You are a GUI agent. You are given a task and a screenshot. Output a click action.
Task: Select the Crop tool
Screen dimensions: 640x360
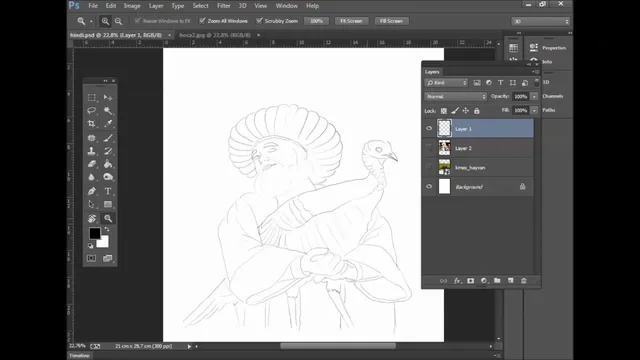[x=91, y=123]
